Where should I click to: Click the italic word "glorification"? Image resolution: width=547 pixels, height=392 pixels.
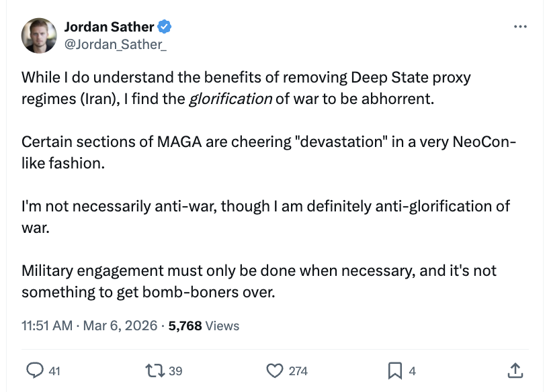230,99
